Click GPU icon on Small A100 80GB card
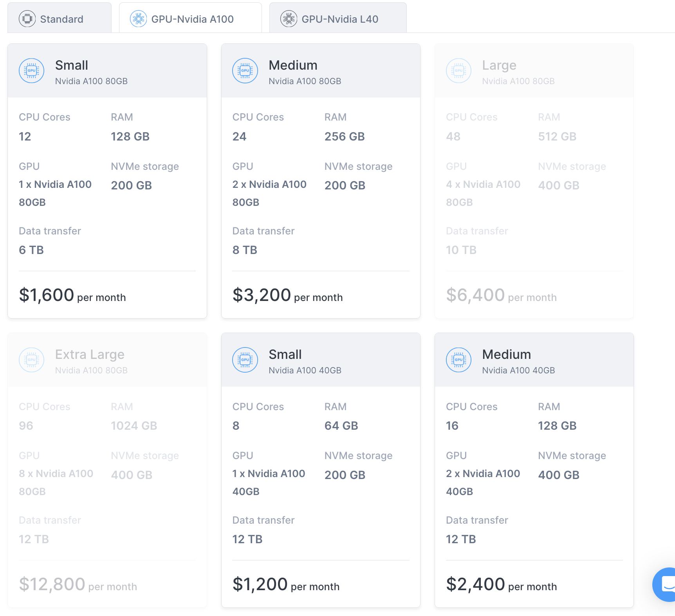The image size is (675, 616). [32, 71]
